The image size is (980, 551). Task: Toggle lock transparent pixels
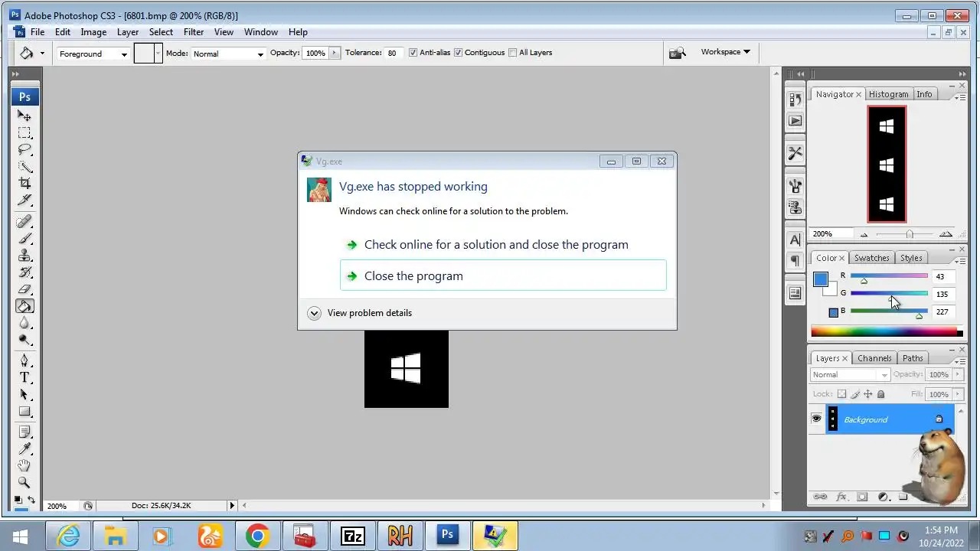841,394
